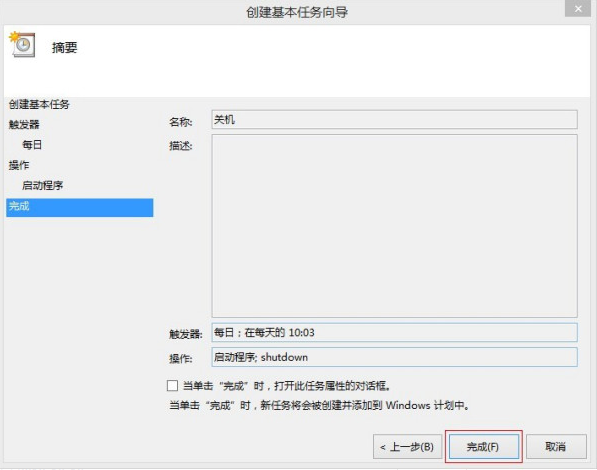Close the 创建基本任务向导 dialog

tap(578, 8)
